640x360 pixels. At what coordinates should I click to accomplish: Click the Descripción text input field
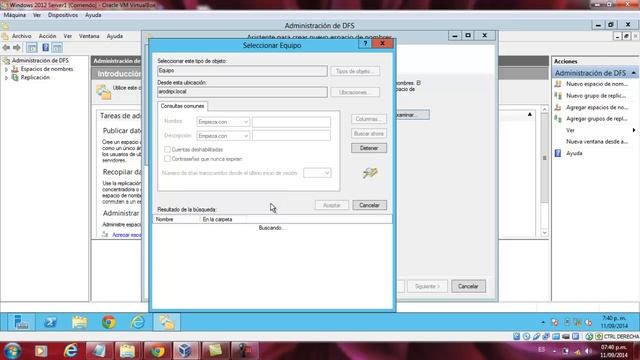291,136
